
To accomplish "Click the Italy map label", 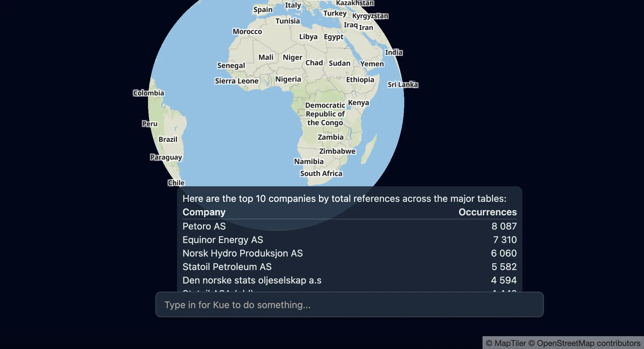I will (x=293, y=5).
